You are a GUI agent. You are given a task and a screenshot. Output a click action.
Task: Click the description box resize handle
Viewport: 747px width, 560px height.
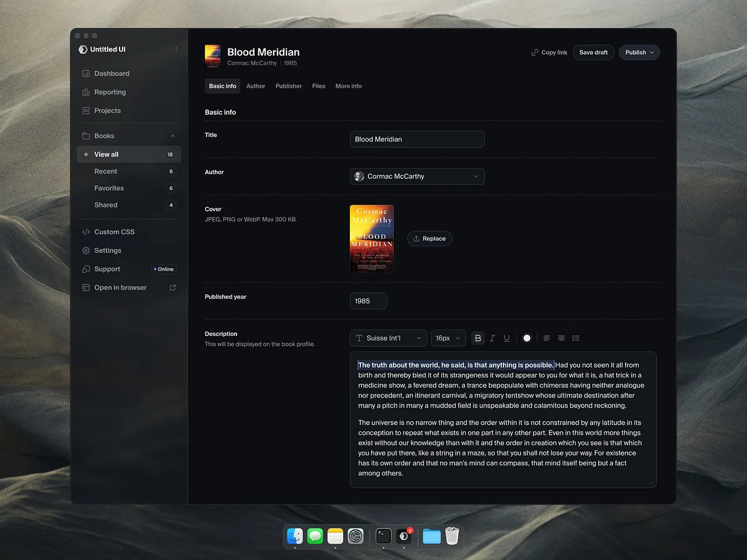(x=652, y=483)
